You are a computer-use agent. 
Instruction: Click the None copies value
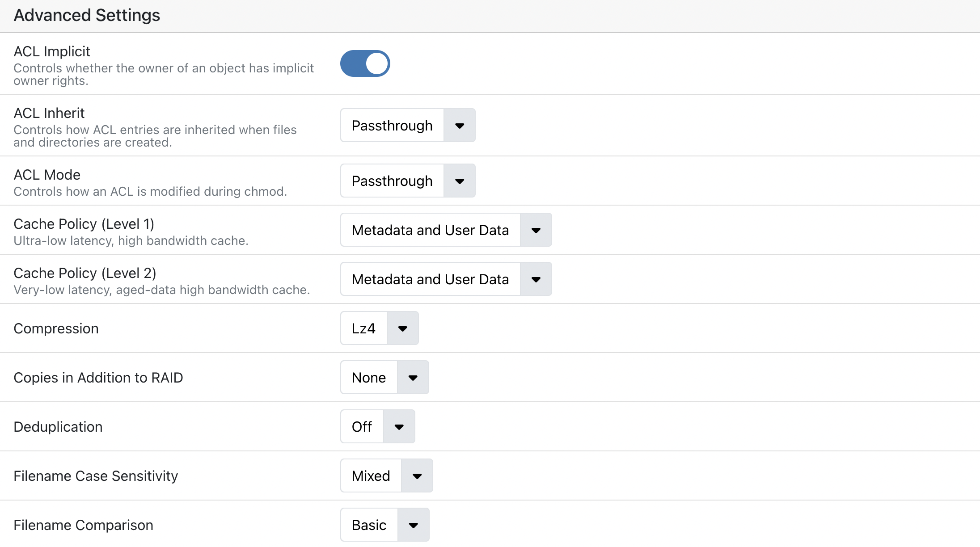369,378
